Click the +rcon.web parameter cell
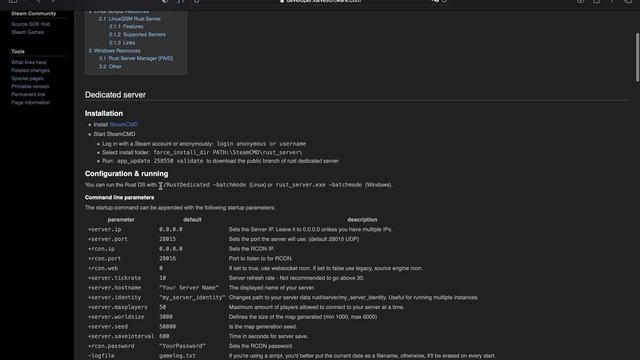 [103, 269]
